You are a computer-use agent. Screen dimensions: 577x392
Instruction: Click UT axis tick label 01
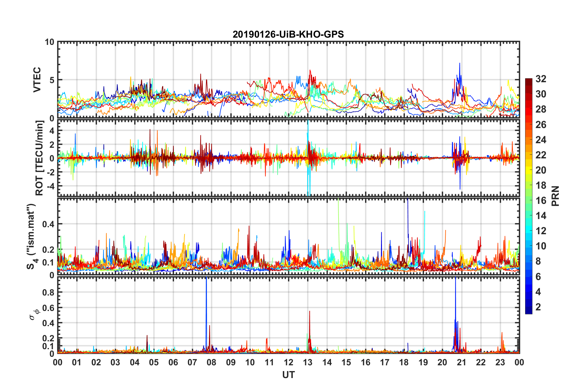[x=77, y=362]
